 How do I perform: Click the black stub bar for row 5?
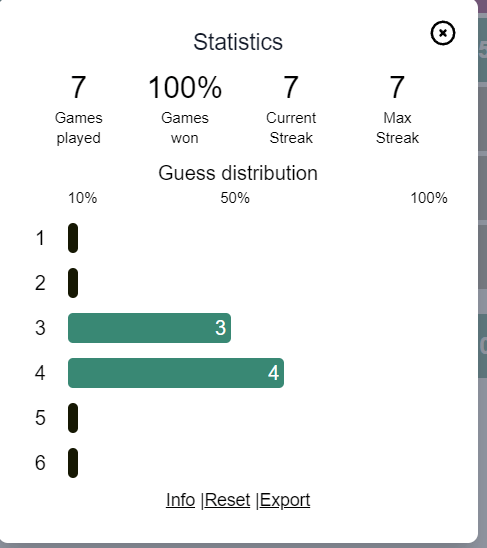[x=73, y=418]
